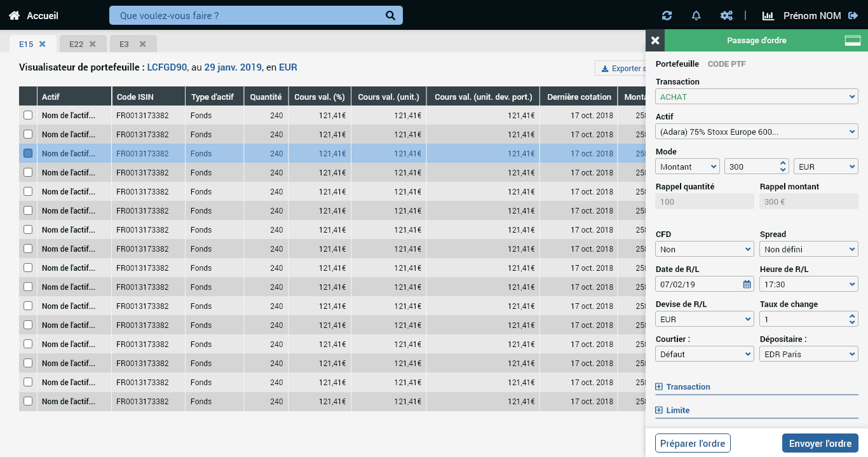
Task: Click Préparer l'ordre button
Action: tap(693, 443)
